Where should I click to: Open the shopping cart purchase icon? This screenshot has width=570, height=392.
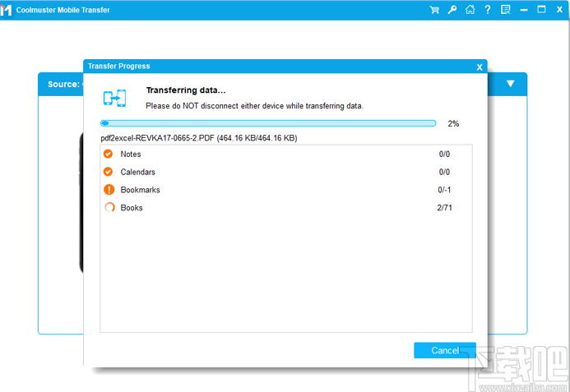click(434, 10)
